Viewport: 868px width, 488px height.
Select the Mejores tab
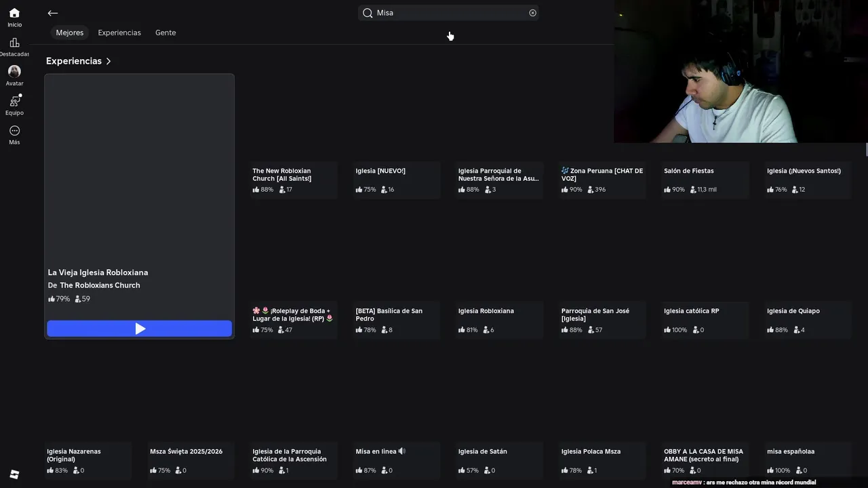click(x=70, y=33)
